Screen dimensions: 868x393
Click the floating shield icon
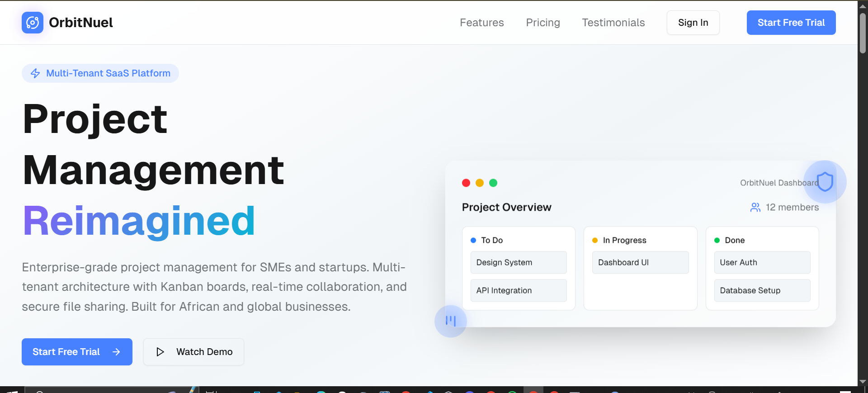(825, 182)
